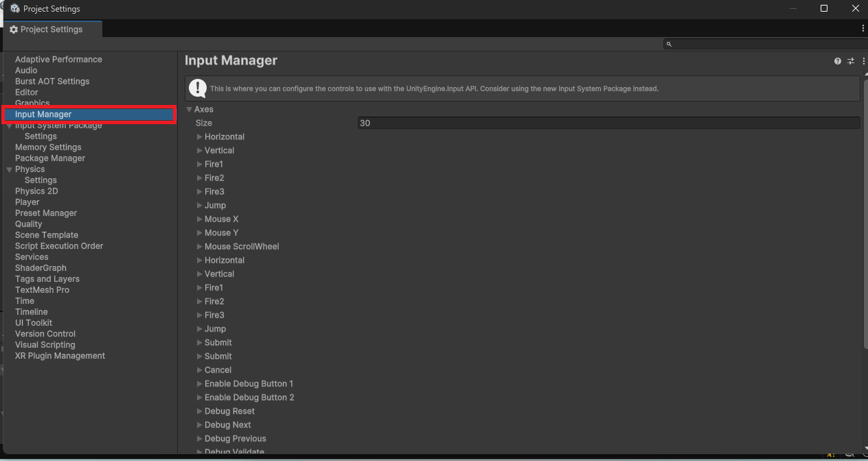Viewport: 868px width, 461px height.
Task: Collapse the Physics category in the sidebar
Action: click(x=8, y=169)
